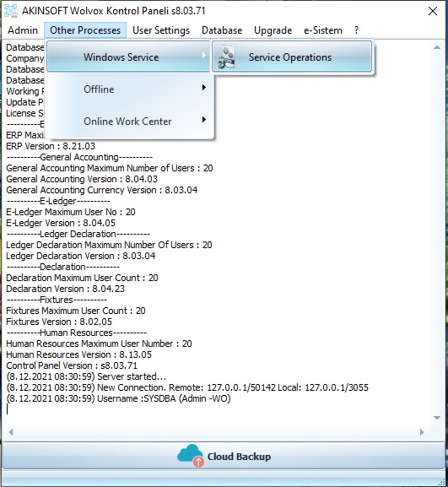Viewport: 448px width, 487px height.
Task: Click 'Control Panel Version : s8.03.71' line
Action: point(72,365)
